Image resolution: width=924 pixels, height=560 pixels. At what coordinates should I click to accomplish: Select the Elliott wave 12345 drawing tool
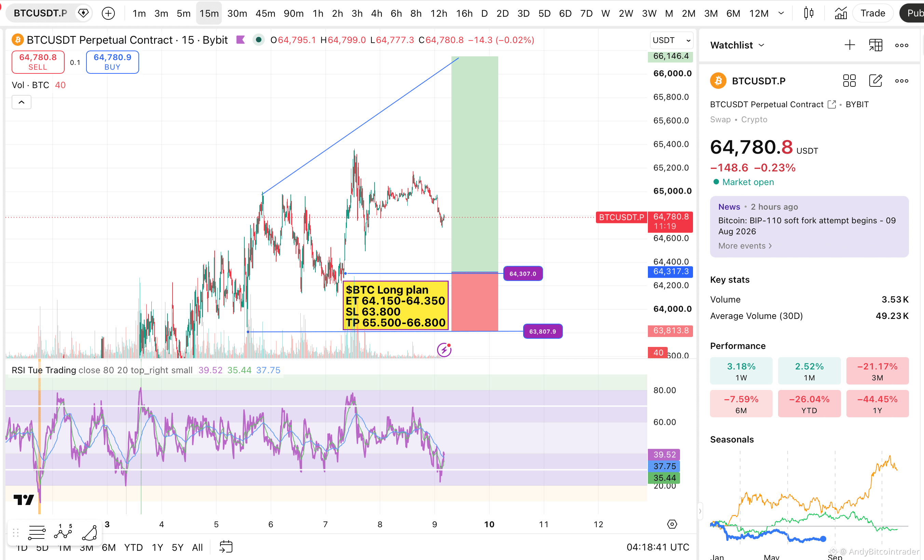pyautogui.click(x=63, y=532)
